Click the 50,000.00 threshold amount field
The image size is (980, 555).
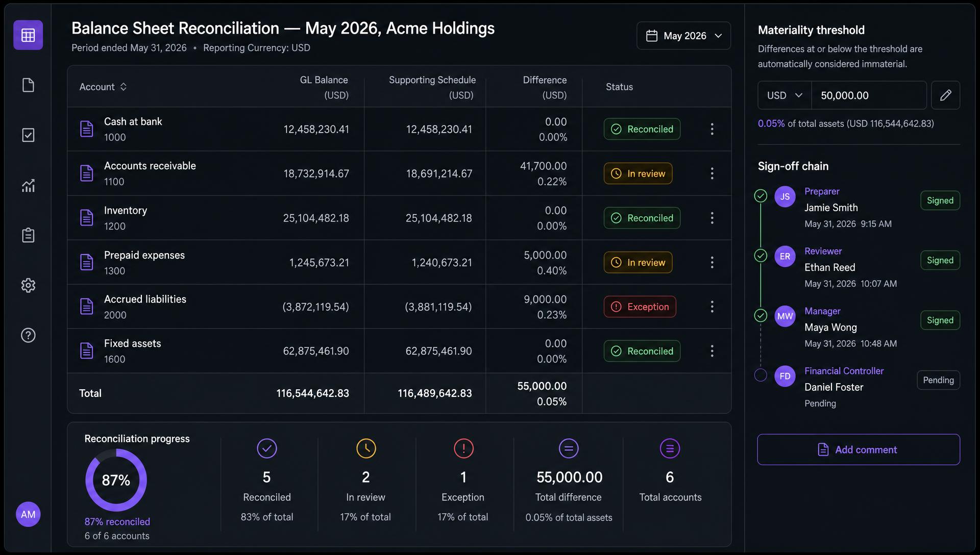click(x=869, y=95)
